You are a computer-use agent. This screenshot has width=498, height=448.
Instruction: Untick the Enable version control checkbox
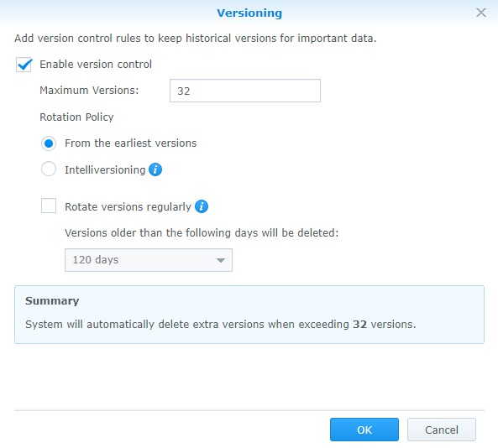[x=24, y=65]
